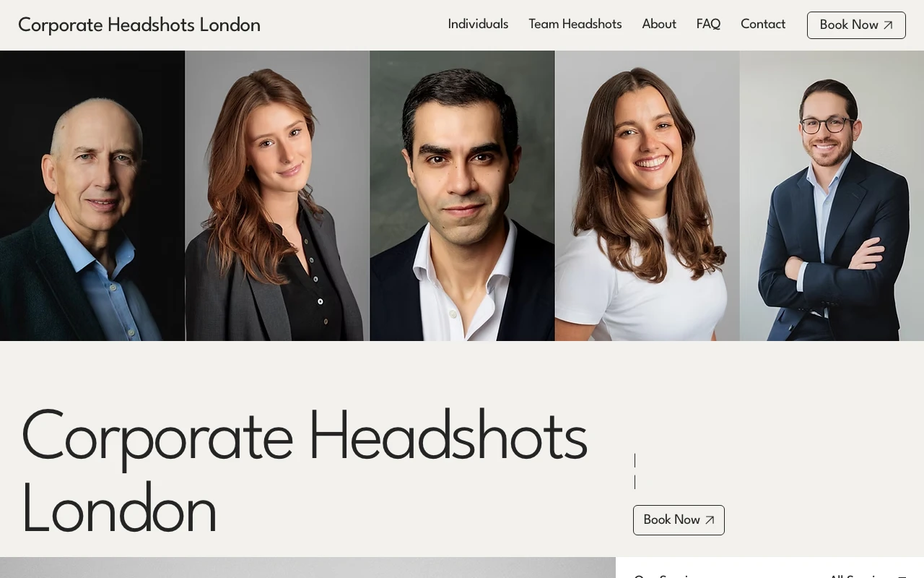The height and width of the screenshot is (578, 924).
Task: Select the bald man in blue shirt headshot
Action: 92,196
